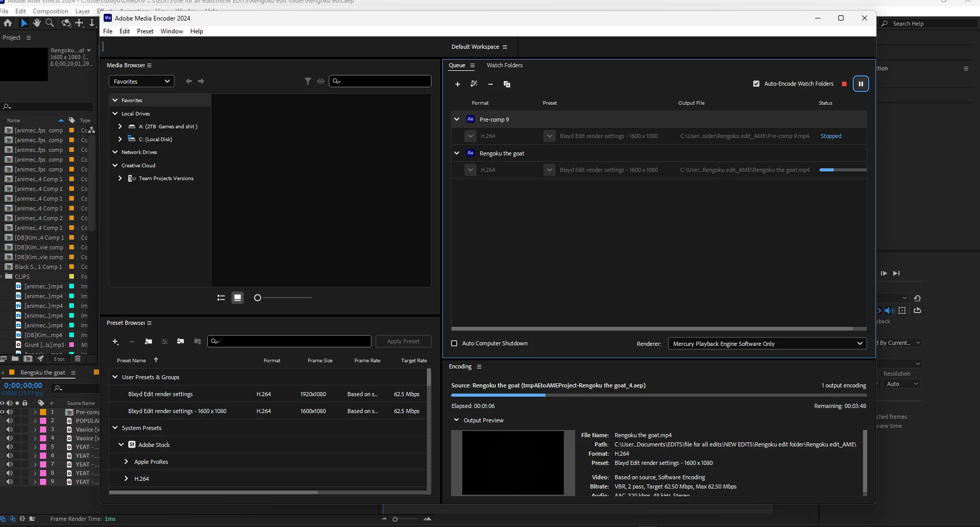Viewport: 980px width, 527px height.
Task: Open format dropdown for Pre-comp 9 output
Action: click(471, 136)
